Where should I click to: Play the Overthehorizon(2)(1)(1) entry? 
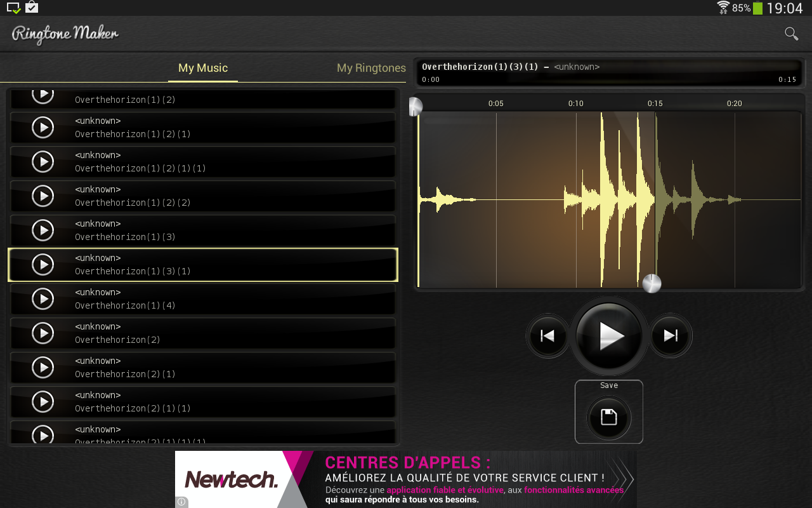click(x=43, y=401)
